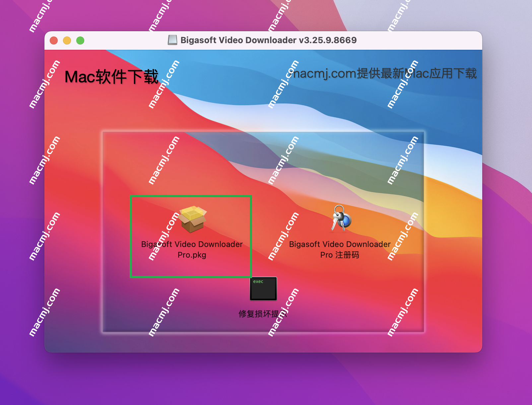This screenshot has height=405, width=532.
Task: Zoom the window with the green button
Action: click(x=80, y=40)
